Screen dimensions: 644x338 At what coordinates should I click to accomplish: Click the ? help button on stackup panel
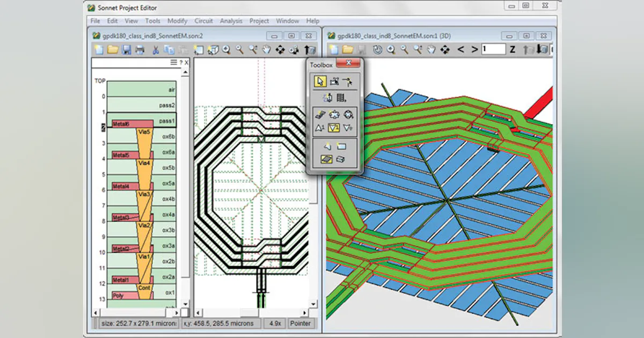pos(181,63)
